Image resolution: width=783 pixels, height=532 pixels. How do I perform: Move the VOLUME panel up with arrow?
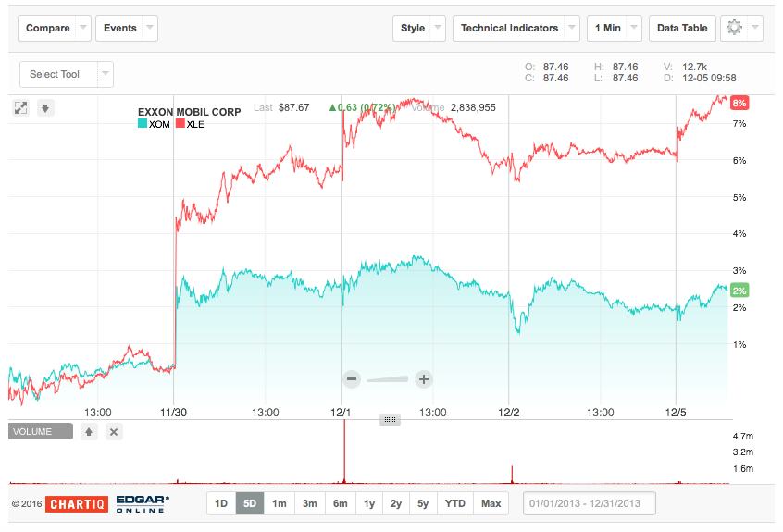(x=89, y=432)
